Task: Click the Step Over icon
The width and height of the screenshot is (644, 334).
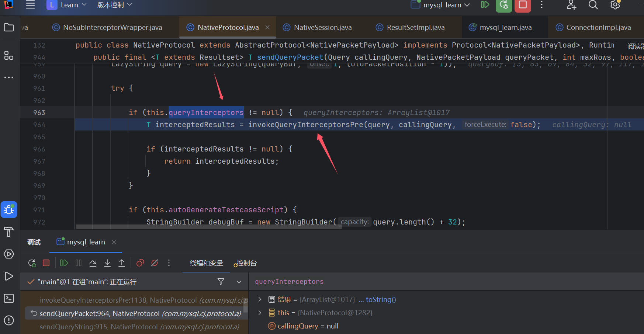Action: click(93, 263)
